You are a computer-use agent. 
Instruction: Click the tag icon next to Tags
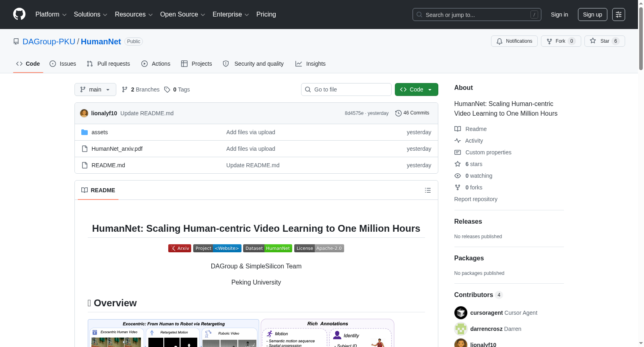[x=167, y=89]
